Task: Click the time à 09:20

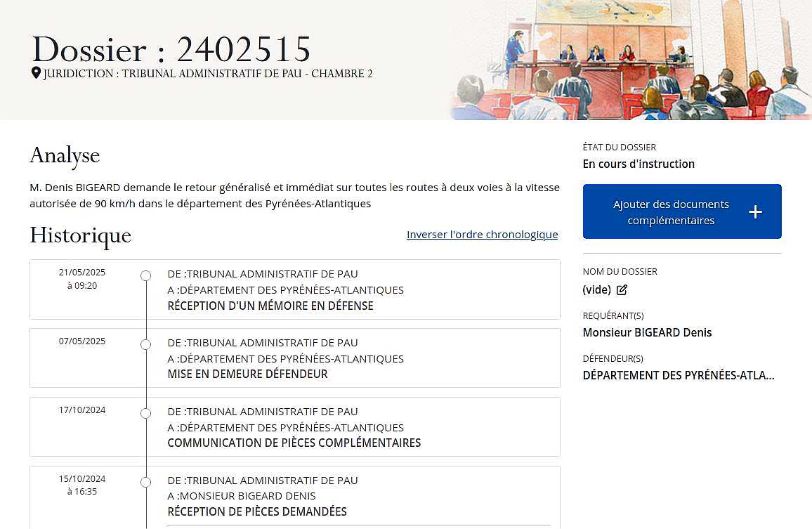Action: click(x=81, y=285)
